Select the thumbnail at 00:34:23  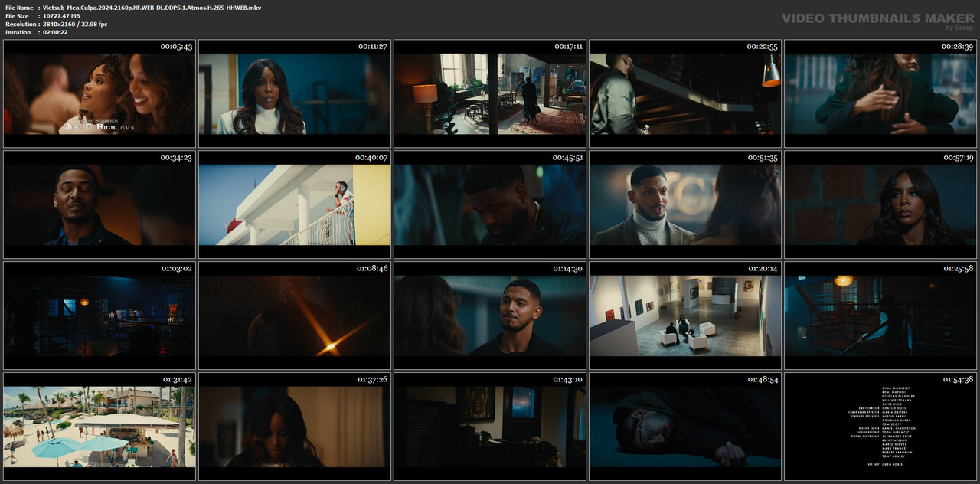[100, 204]
